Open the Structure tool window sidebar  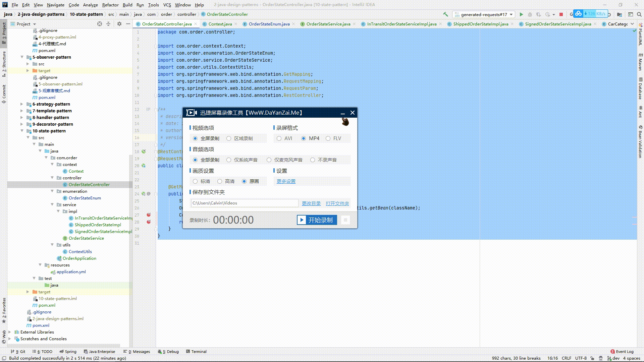point(4,64)
